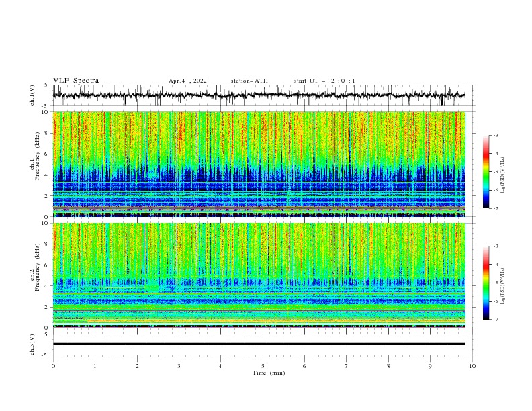Click the "VLF Spectra" plot title
532x411 pixels.
76,81
